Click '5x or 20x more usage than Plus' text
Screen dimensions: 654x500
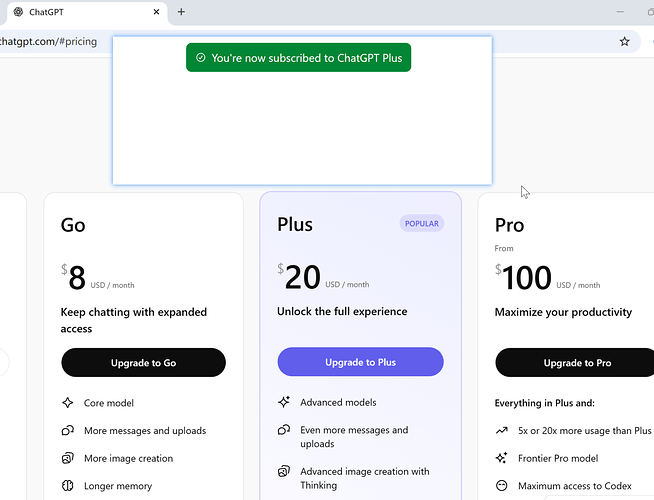(x=584, y=431)
